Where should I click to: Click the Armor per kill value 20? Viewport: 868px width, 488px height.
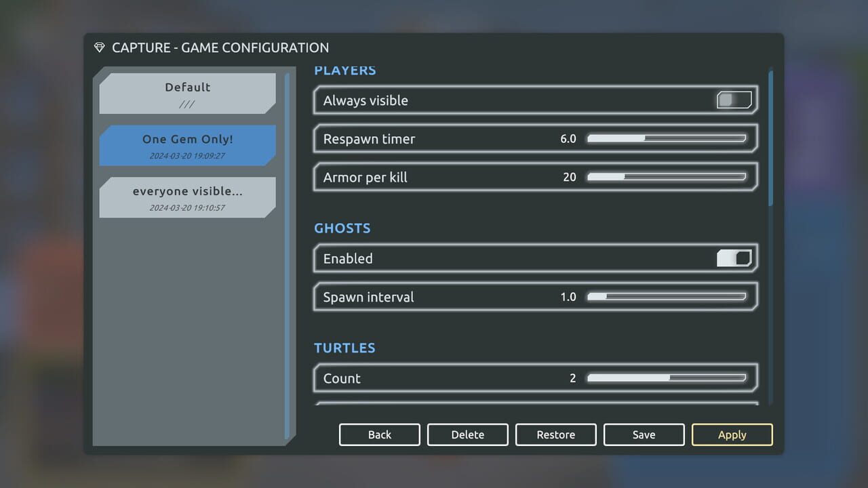570,177
